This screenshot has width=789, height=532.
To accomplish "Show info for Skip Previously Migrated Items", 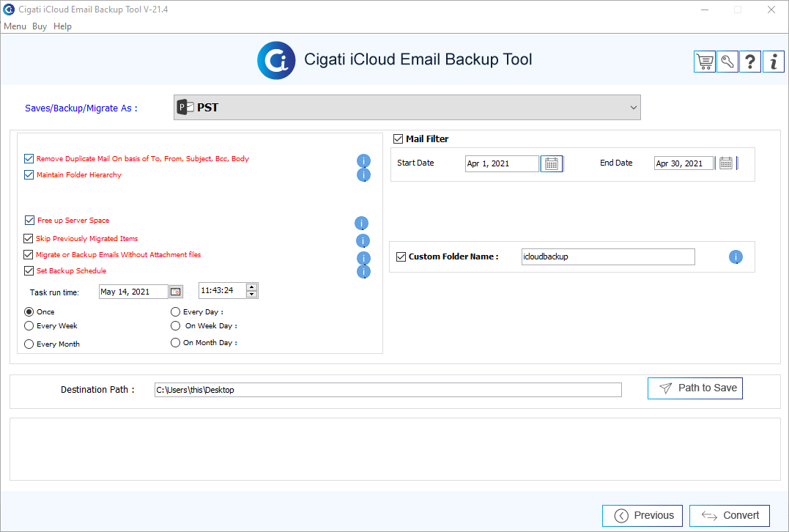I will (x=363, y=240).
